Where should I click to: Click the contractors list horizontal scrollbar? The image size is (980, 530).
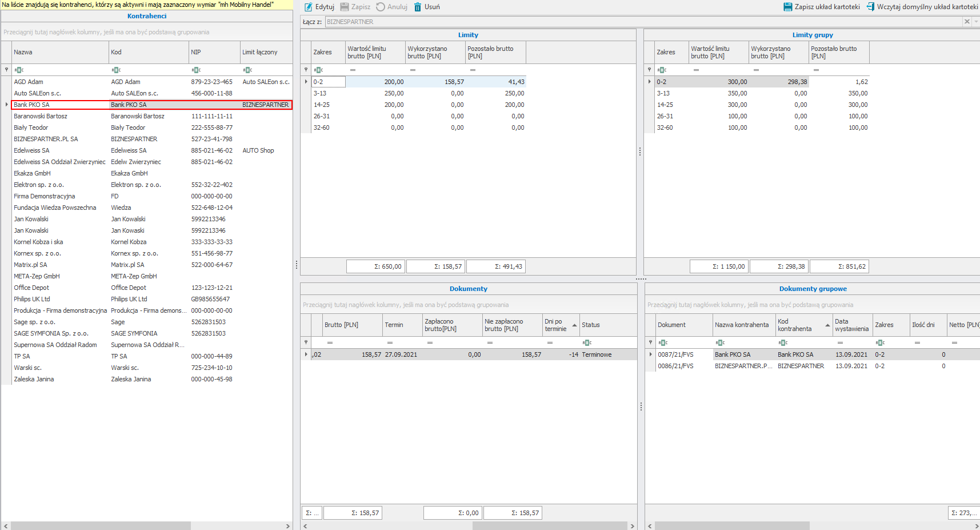point(101,525)
